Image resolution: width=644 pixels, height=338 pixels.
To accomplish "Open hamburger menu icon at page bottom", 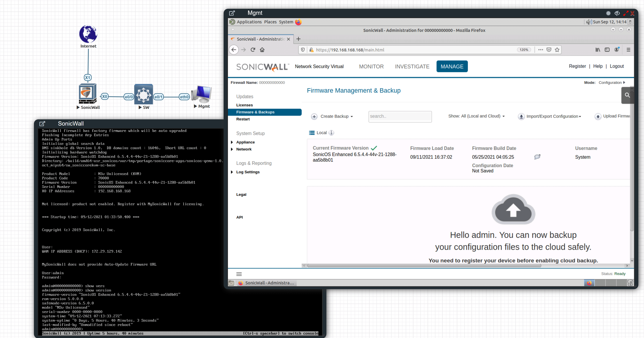I will [239, 274].
